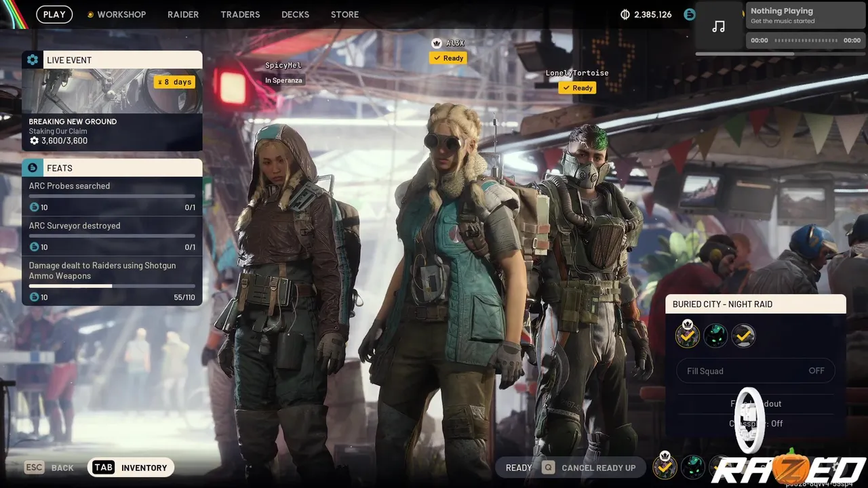Select the ARC Surveyor destroyed feat
The width and height of the screenshot is (868, 488).
112,236
